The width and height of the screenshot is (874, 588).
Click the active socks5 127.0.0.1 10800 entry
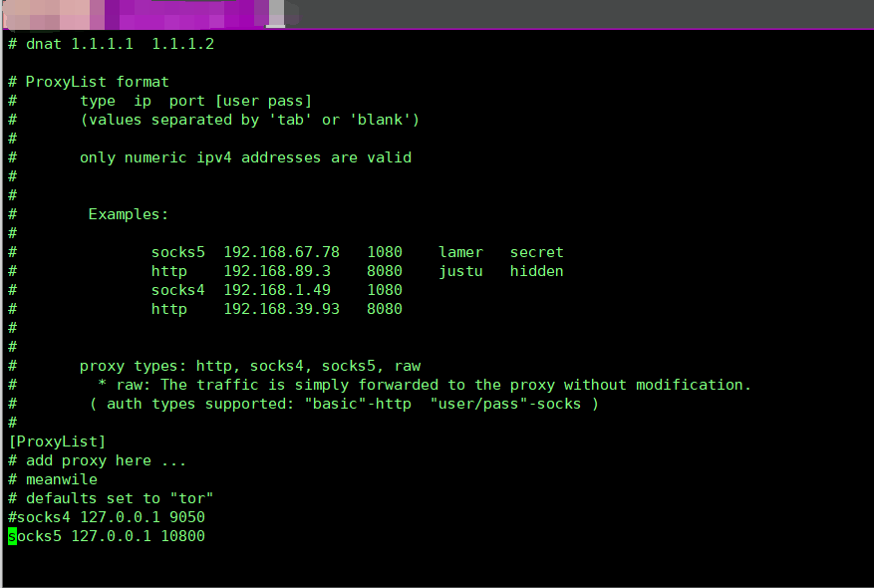pyautogui.click(x=105, y=536)
